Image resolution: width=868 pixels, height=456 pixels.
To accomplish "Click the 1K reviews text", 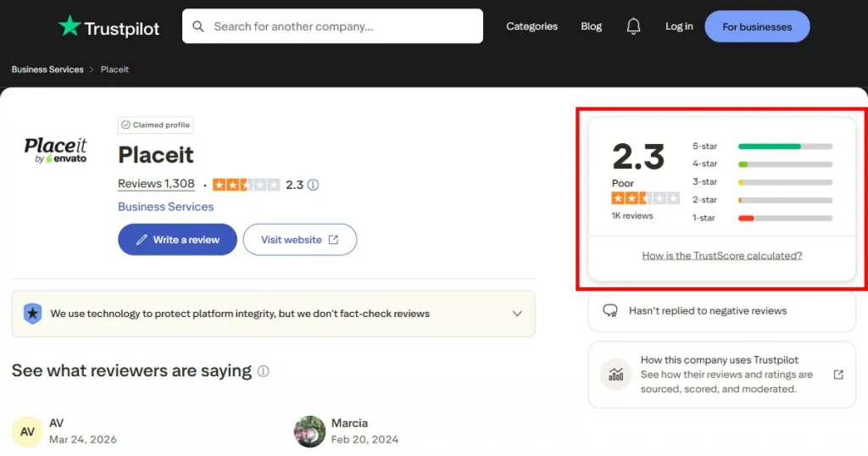I will [632, 216].
